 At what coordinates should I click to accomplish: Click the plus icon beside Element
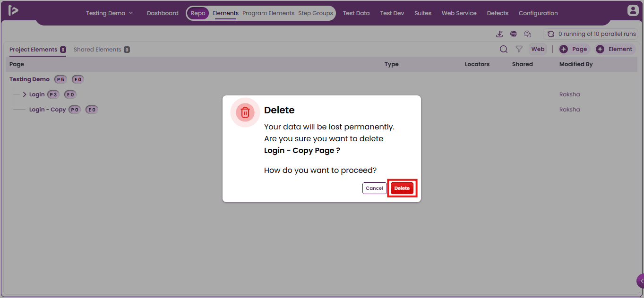600,49
